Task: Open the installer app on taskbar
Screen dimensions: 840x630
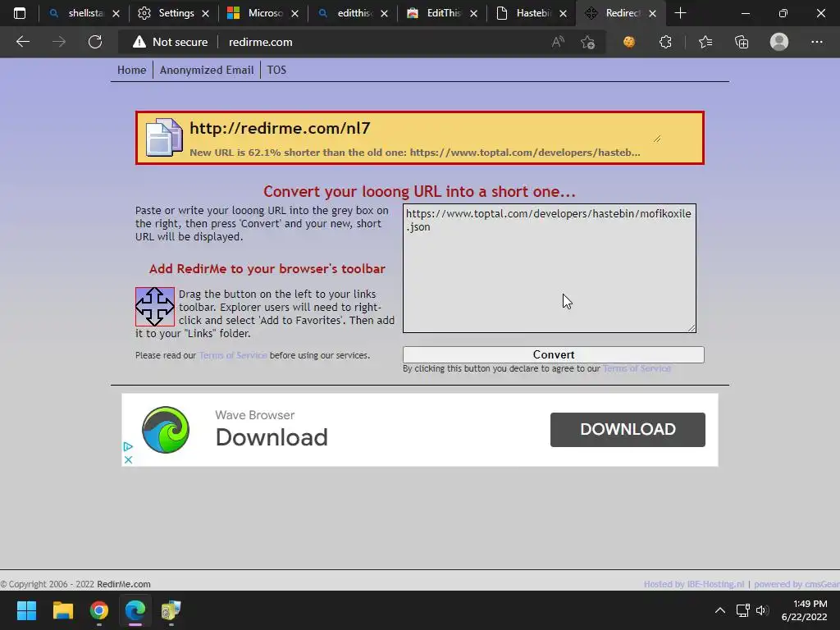Action: pos(171,610)
